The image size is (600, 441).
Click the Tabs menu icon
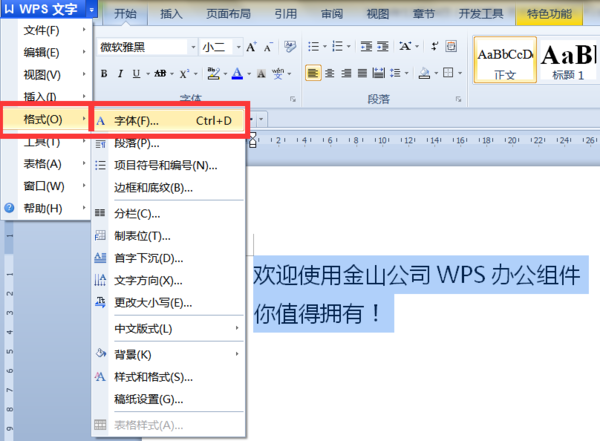tap(100, 235)
